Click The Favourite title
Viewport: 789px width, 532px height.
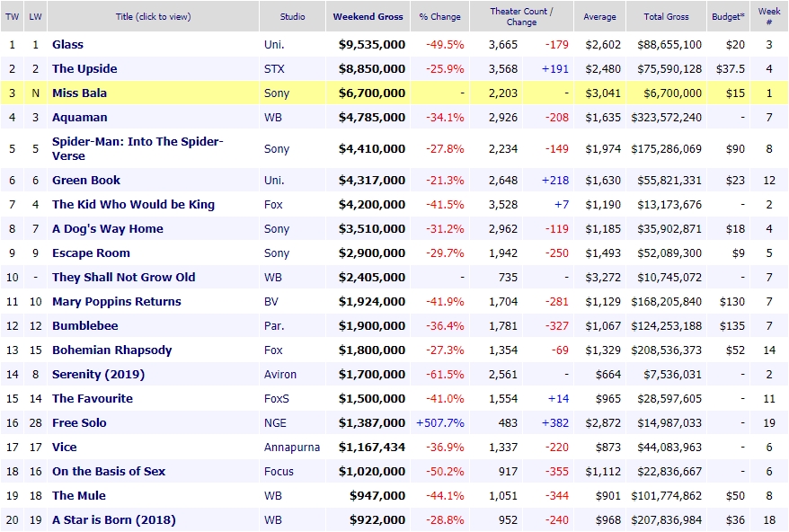point(93,398)
